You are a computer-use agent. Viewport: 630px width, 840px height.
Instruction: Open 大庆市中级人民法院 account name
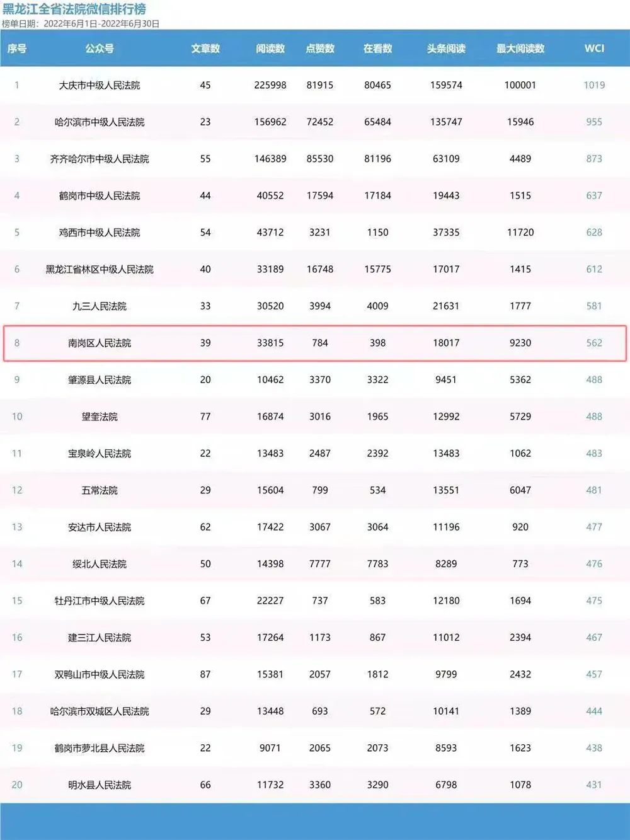coord(100,85)
